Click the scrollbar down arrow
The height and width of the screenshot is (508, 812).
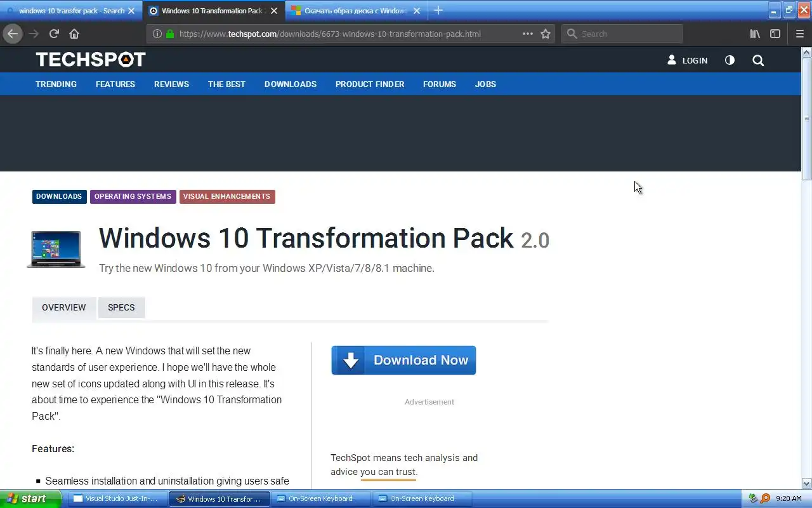(807, 484)
